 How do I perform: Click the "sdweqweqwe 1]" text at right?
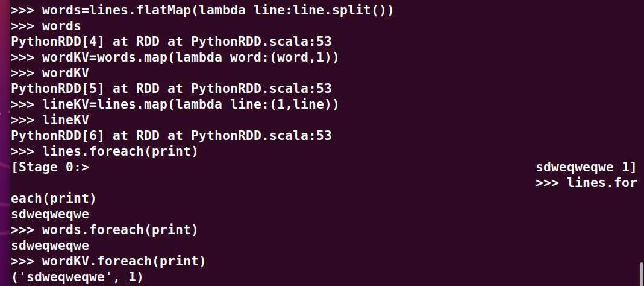586,167
